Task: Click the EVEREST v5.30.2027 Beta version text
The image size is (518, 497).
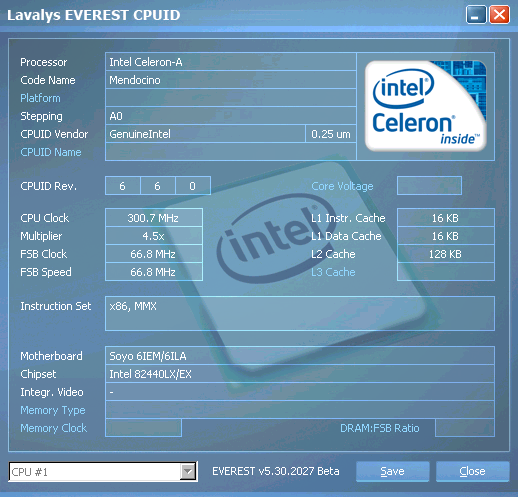Action: (x=276, y=471)
